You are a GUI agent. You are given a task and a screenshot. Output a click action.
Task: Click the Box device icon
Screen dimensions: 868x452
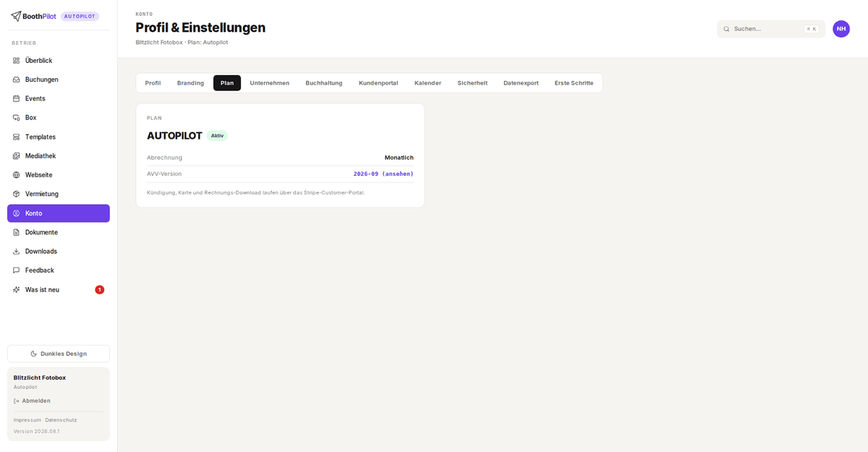[x=17, y=118]
